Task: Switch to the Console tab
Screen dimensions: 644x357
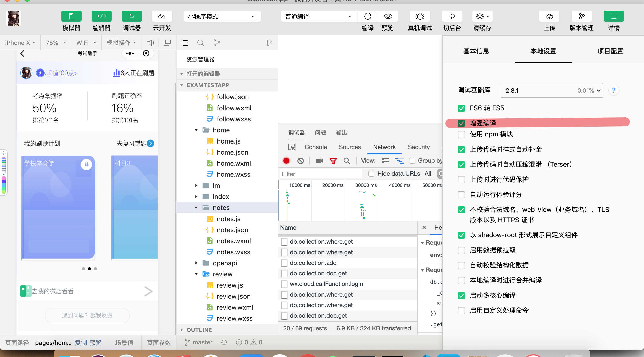Action: click(315, 147)
